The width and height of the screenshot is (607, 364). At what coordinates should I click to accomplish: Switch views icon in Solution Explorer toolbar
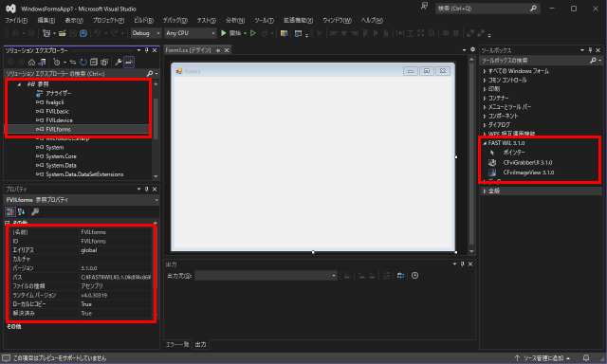tap(42, 62)
